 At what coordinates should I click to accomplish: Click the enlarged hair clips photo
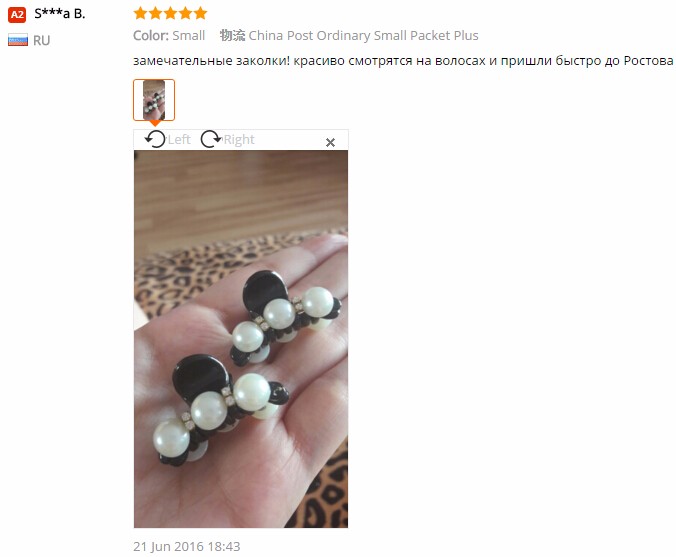pyautogui.click(x=241, y=339)
